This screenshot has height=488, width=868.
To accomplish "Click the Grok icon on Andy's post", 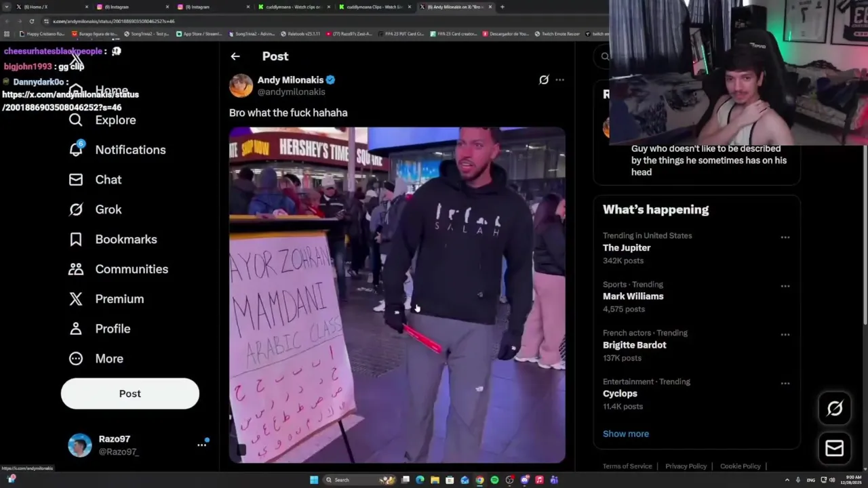I will 544,80.
